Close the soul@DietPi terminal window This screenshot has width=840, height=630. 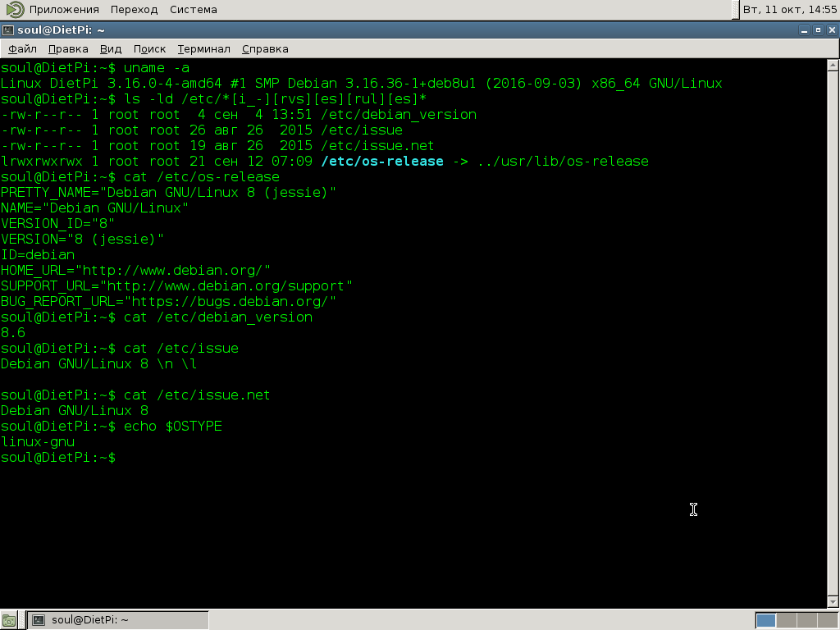point(832,30)
